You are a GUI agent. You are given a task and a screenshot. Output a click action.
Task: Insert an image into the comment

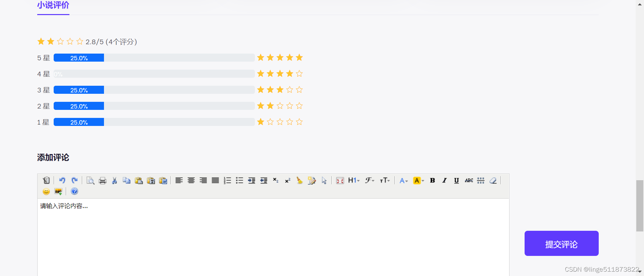[x=58, y=191]
